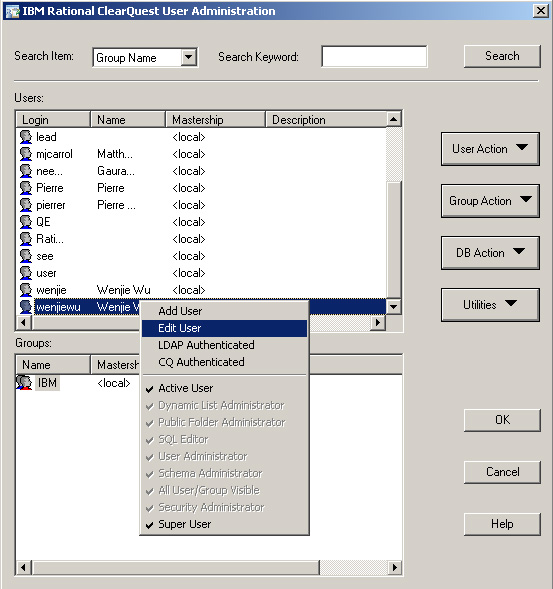Click the user icon beside mjcarrol
Viewport: 553px width, 589px height.
coord(26,154)
